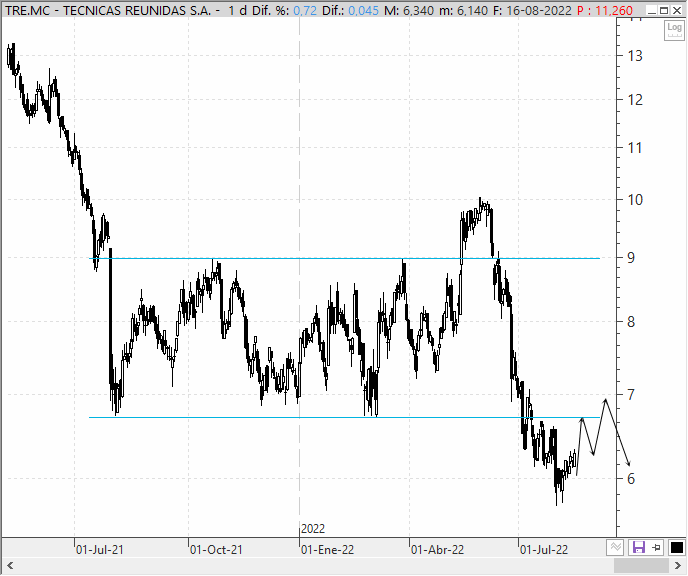
Task: Select the upper blue horizontal line at 9
Action: [x=344, y=258]
